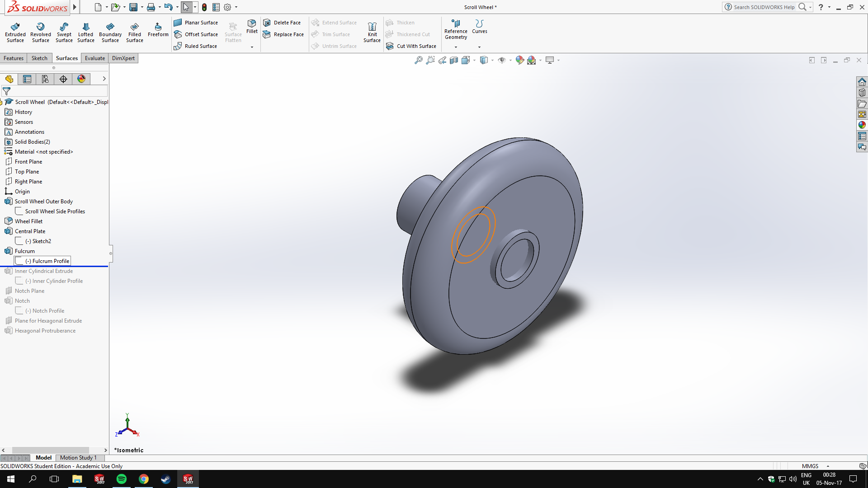Open Spotify from the taskbar
The height and width of the screenshot is (488, 868).
click(x=122, y=479)
